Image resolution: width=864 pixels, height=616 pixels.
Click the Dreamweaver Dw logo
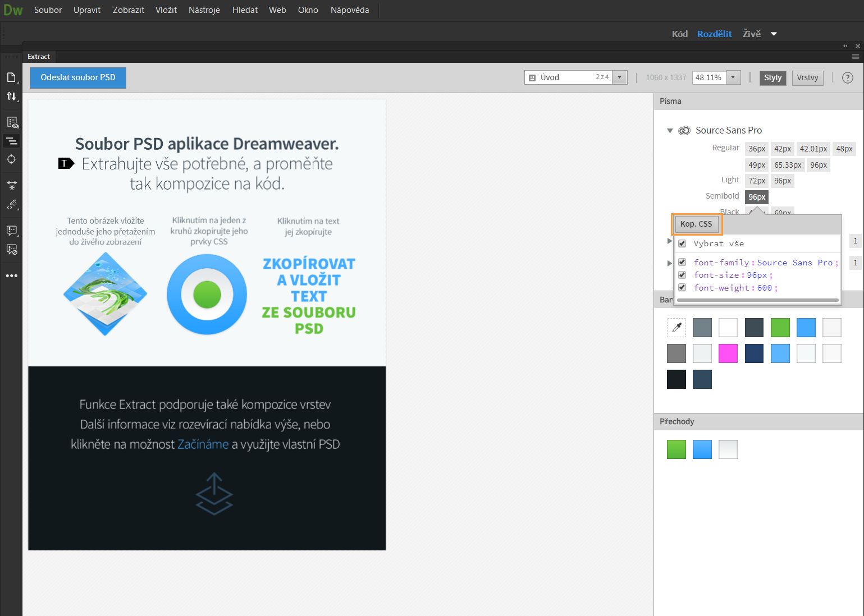tap(12, 10)
